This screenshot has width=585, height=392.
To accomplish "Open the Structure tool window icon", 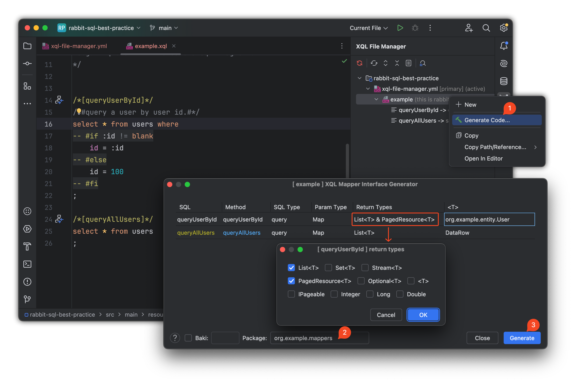I will click(x=27, y=86).
